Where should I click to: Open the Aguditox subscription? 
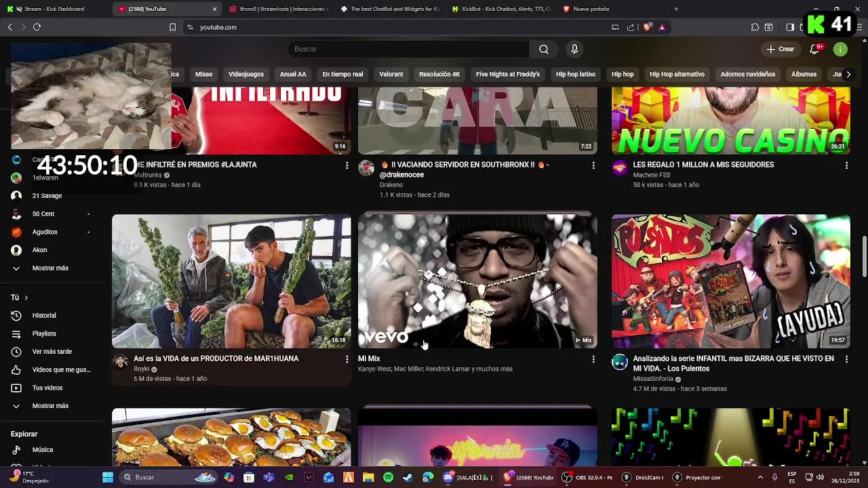[52, 232]
